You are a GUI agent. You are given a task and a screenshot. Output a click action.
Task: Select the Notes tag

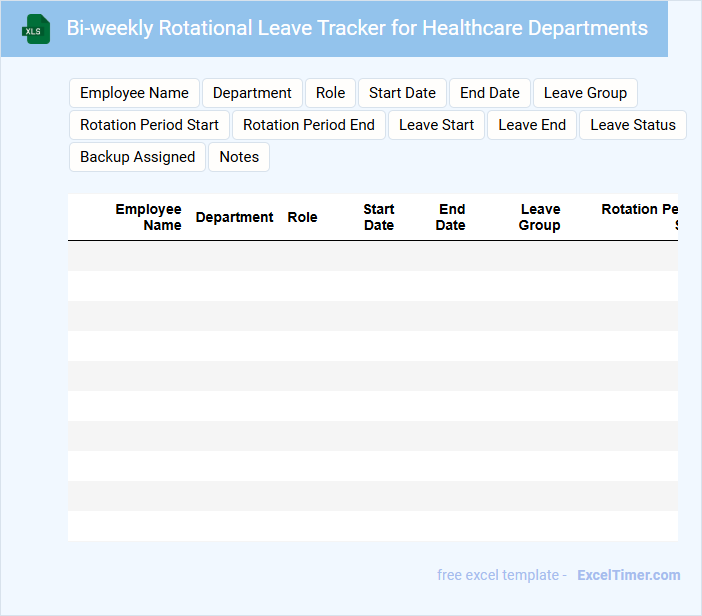click(239, 157)
